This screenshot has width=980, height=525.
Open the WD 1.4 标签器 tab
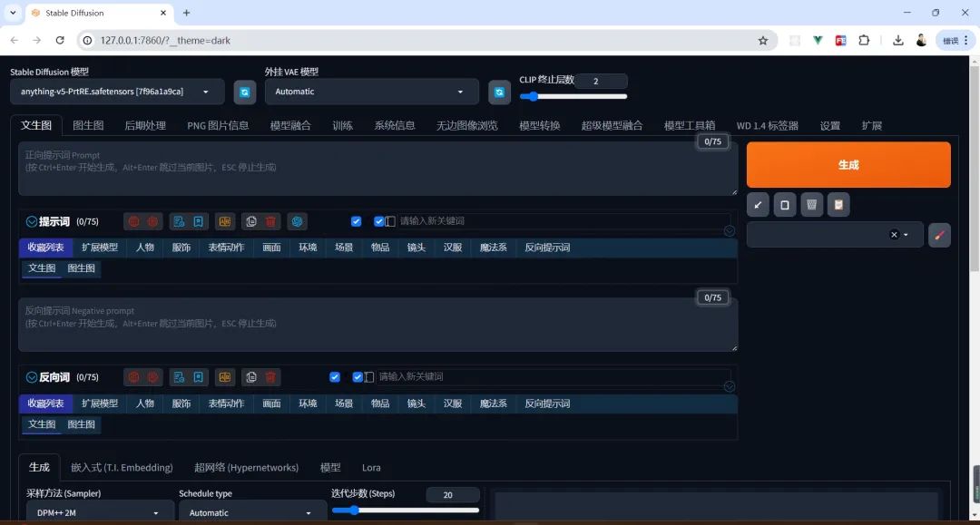tap(767, 125)
